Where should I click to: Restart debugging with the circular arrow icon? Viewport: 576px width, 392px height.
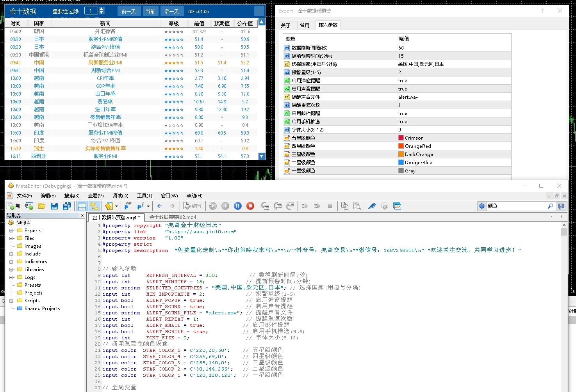click(213, 206)
